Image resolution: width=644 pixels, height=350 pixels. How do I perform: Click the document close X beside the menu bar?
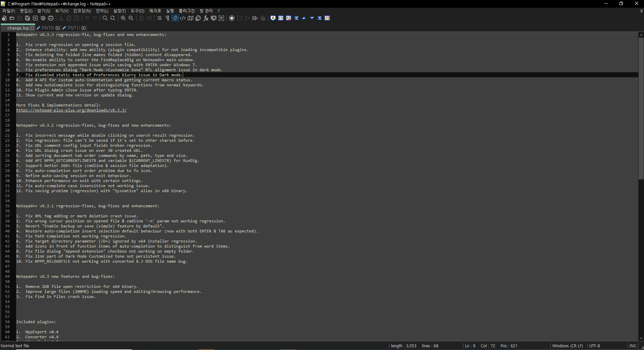coord(641,11)
